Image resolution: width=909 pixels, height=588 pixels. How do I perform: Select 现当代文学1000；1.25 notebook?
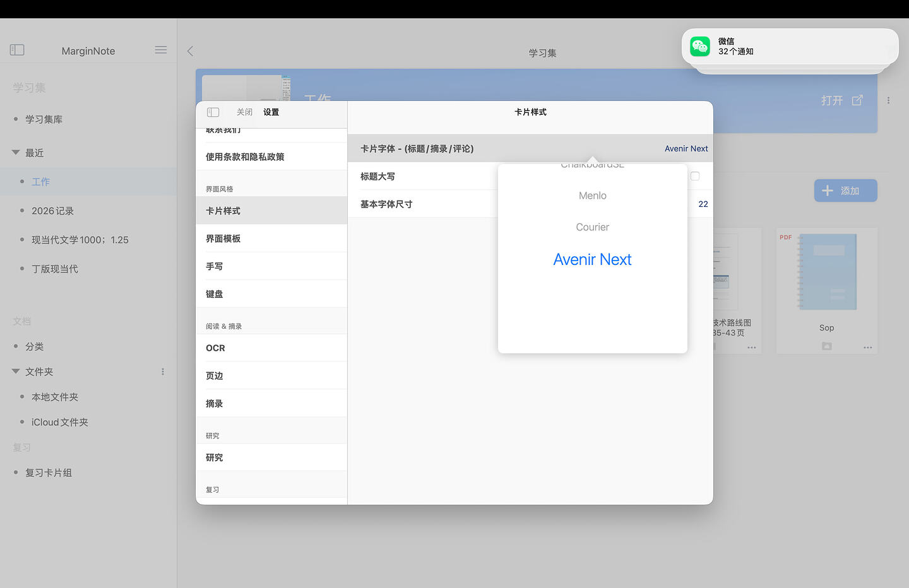[80, 240]
